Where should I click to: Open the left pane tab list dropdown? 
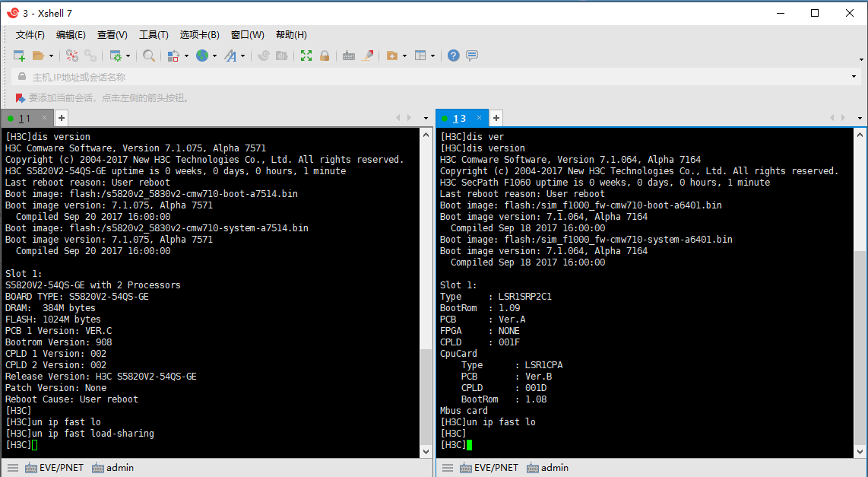426,118
